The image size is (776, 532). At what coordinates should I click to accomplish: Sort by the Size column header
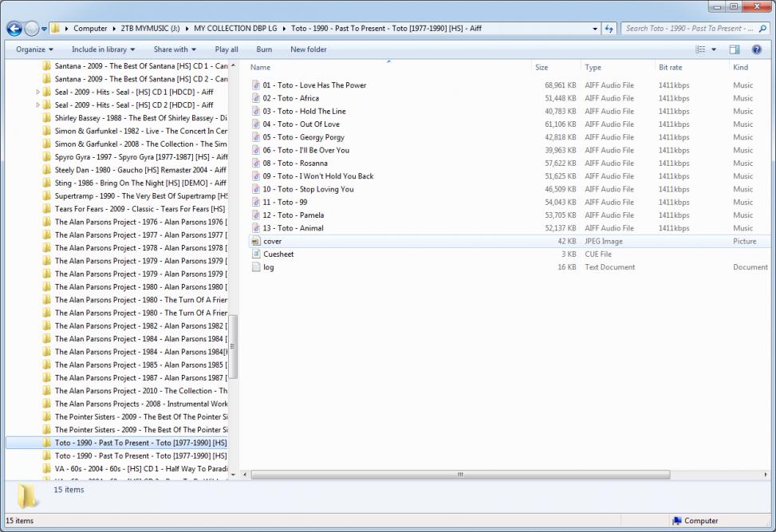tap(542, 68)
